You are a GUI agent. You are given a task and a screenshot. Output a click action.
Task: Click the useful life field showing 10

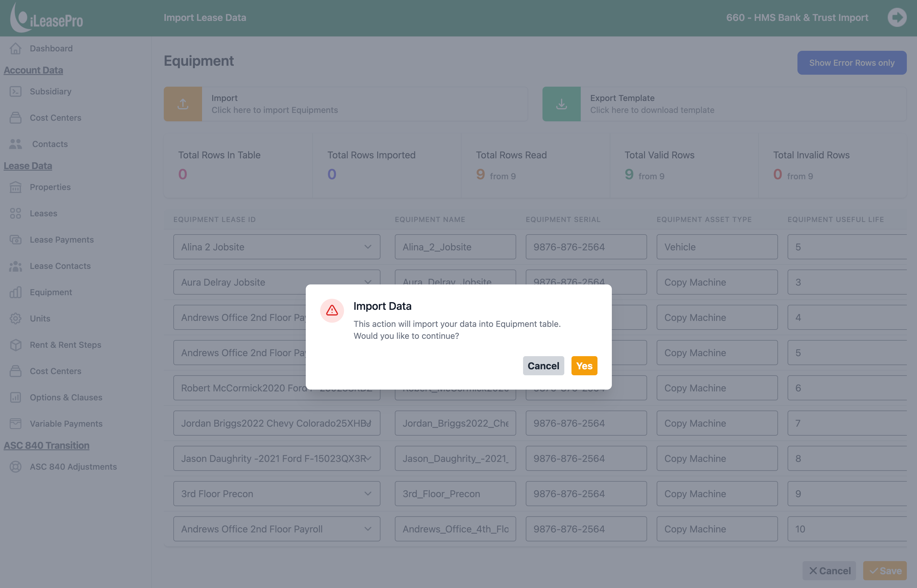847,529
